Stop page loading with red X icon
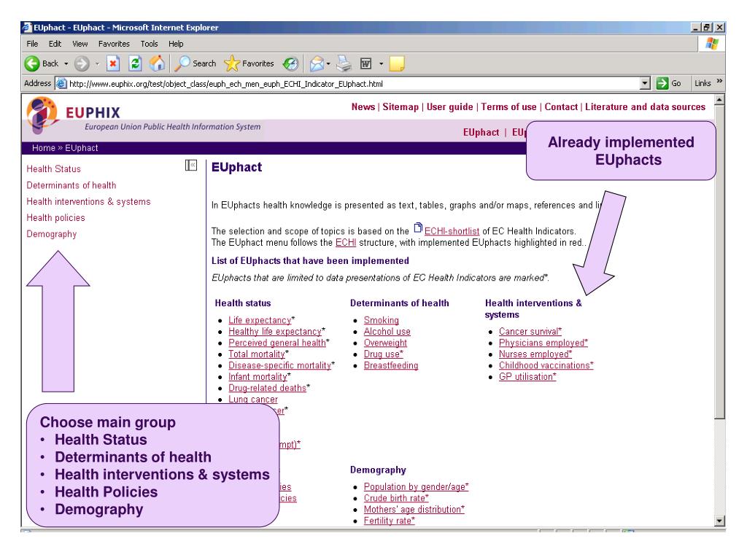Image resolution: width=747 pixels, height=560 pixels. (x=113, y=63)
